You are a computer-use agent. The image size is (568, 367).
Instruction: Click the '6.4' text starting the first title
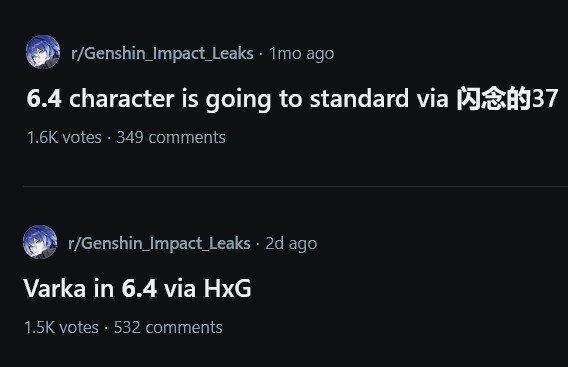[x=44, y=99]
